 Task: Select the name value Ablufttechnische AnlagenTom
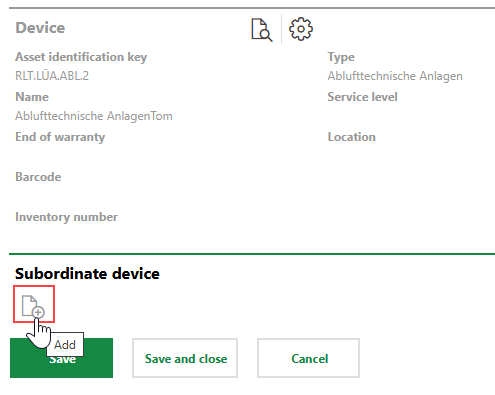click(94, 116)
